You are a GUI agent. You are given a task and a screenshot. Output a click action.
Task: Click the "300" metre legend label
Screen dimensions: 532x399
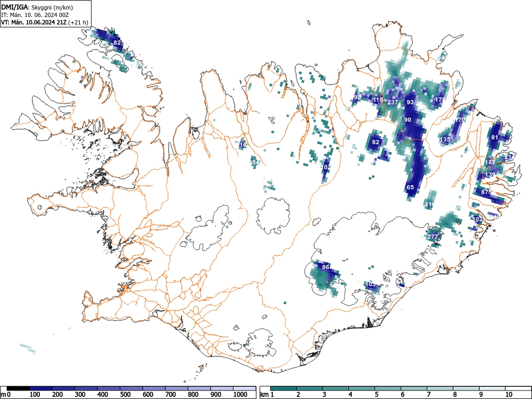[x=80, y=395]
